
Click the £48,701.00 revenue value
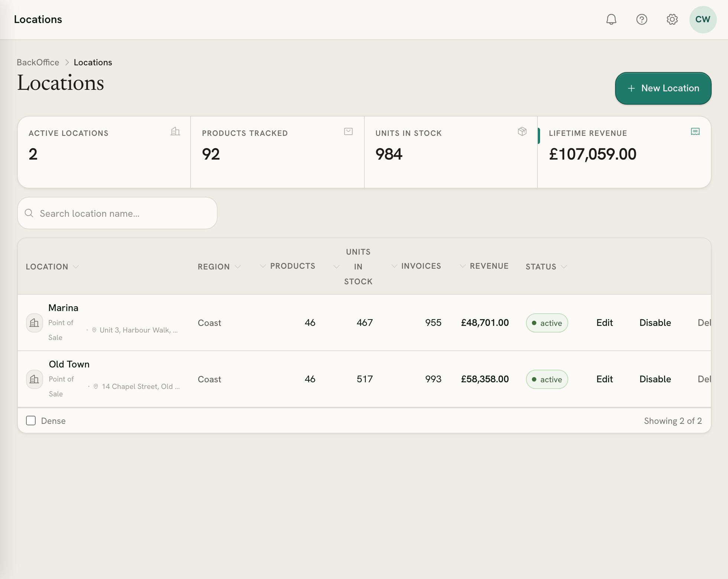tap(485, 323)
